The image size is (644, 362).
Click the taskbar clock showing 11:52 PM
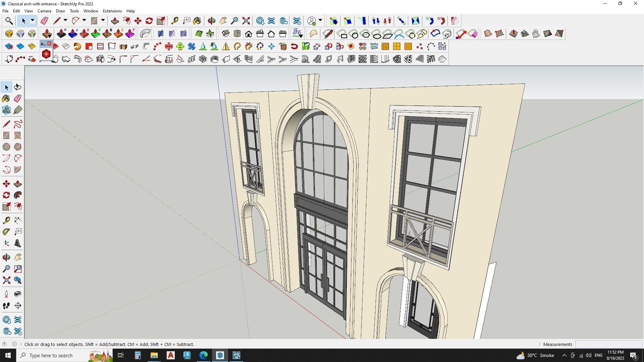click(615, 355)
